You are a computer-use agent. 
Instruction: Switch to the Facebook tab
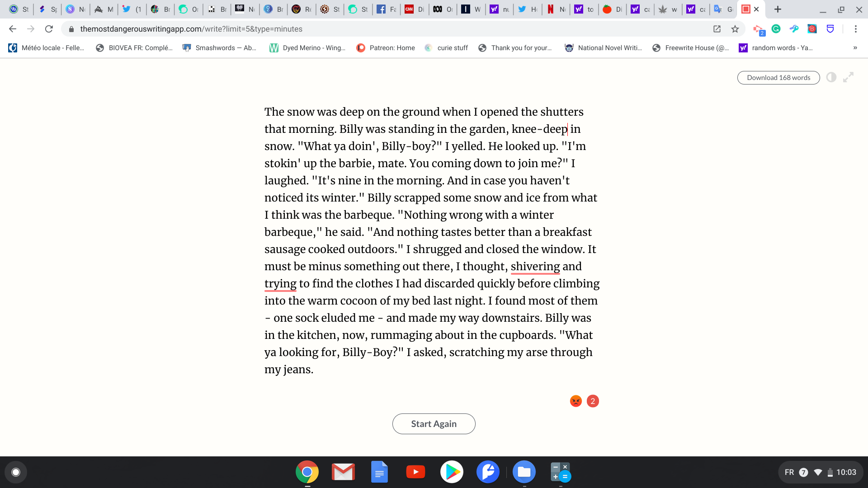tap(386, 9)
